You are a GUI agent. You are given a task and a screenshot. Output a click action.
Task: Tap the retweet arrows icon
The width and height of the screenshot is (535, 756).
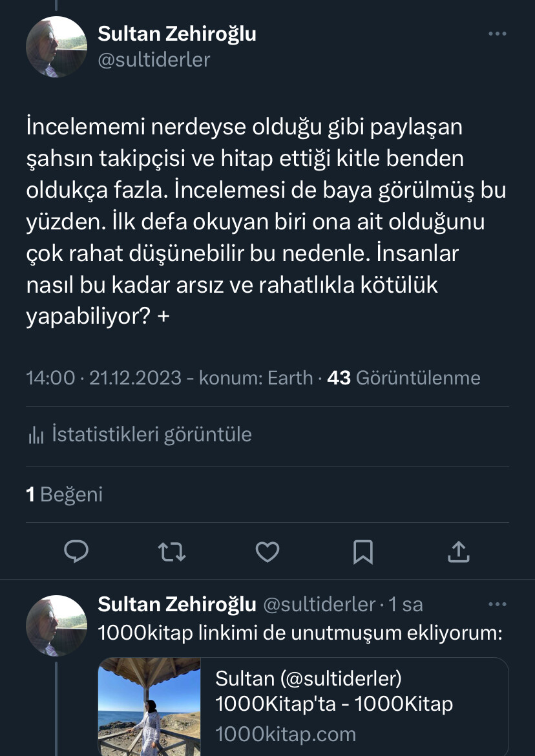coord(172,551)
